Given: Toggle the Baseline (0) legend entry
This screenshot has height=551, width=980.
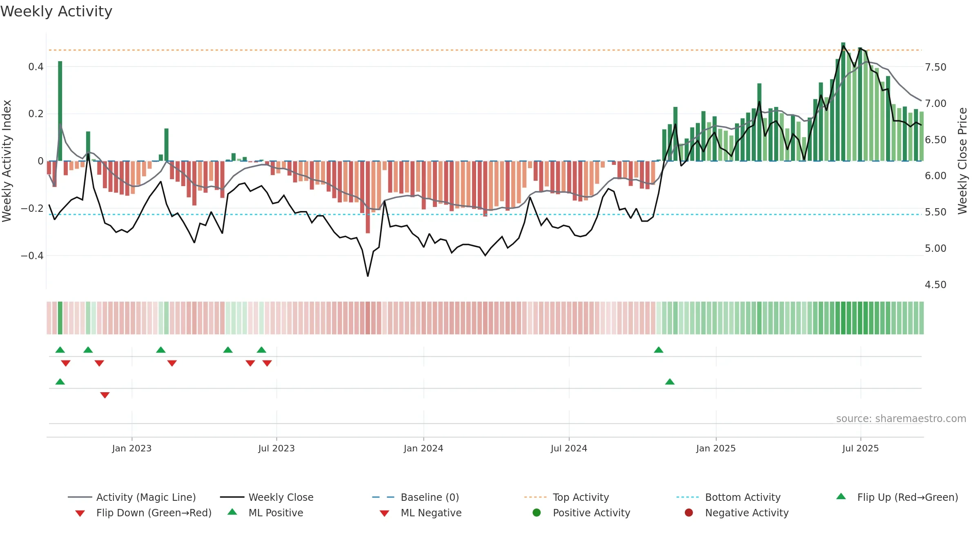Looking at the screenshot, I should click(x=416, y=497).
